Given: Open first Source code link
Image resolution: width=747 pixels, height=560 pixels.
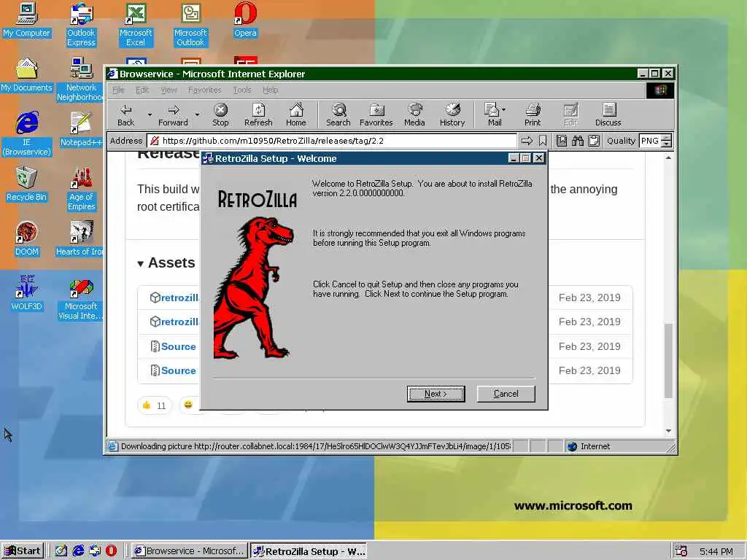Looking at the screenshot, I should pos(179,346).
